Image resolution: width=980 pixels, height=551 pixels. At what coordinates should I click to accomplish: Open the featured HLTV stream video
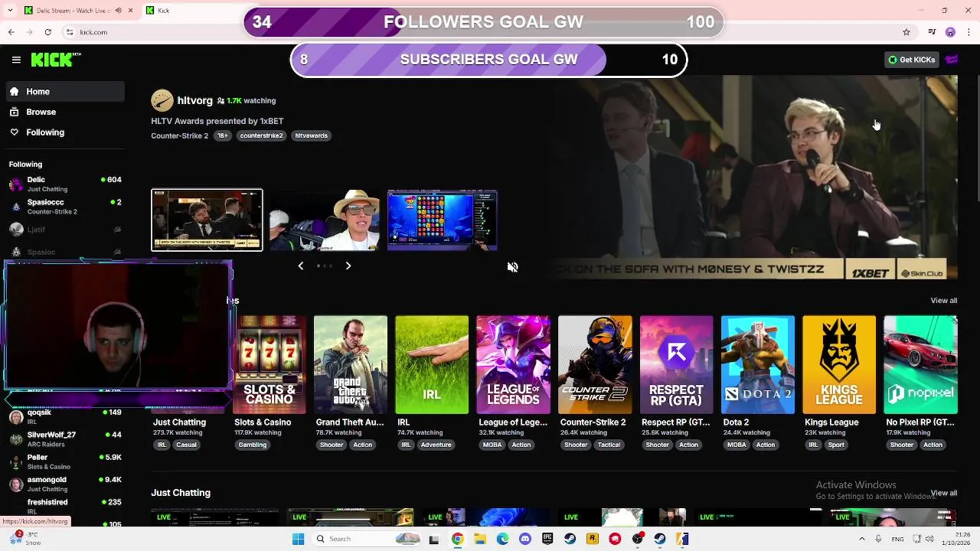click(x=751, y=177)
